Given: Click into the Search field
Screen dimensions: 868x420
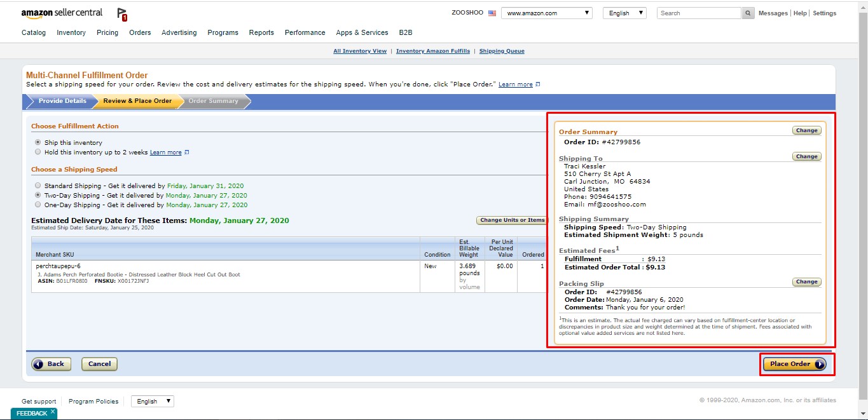Looking at the screenshot, I should pyautogui.click(x=699, y=13).
